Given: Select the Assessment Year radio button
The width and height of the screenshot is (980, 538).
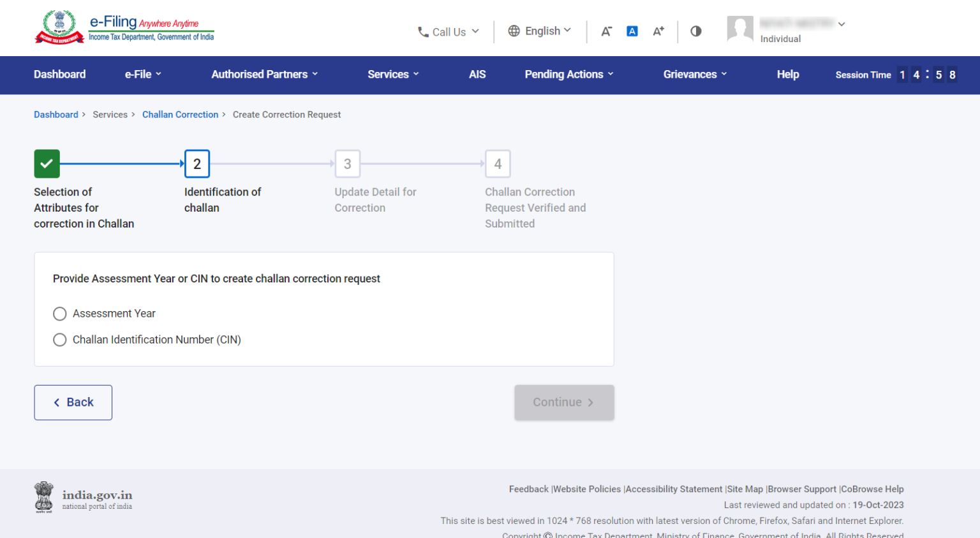Looking at the screenshot, I should tap(59, 314).
